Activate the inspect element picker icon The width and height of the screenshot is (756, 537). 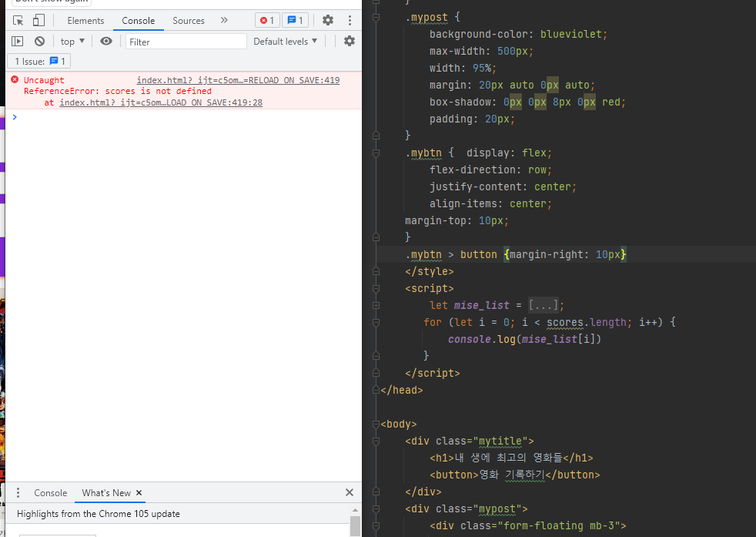click(x=18, y=20)
